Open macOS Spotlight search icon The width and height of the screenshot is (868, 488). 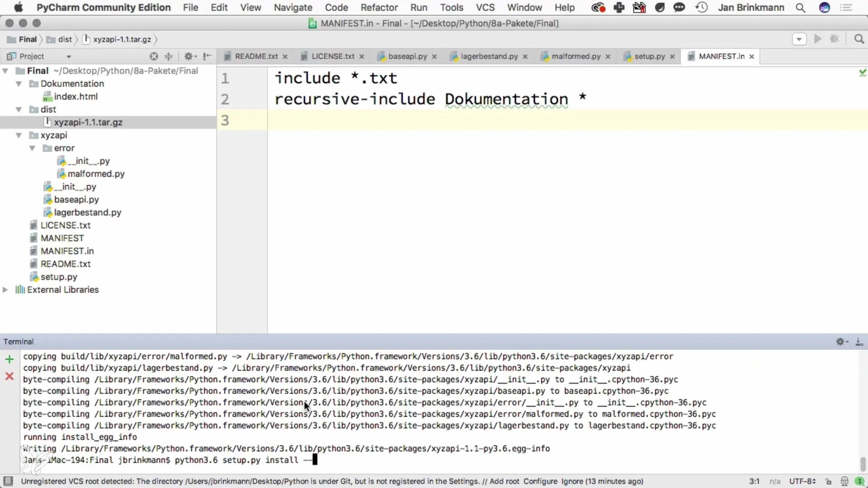[800, 8]
